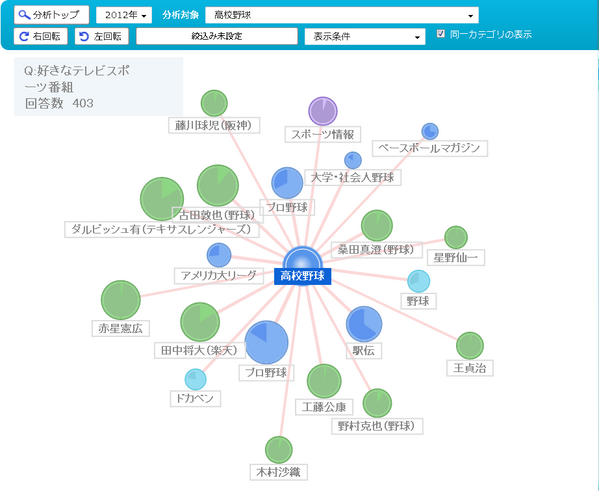Click the 駅伝 label

364,350
